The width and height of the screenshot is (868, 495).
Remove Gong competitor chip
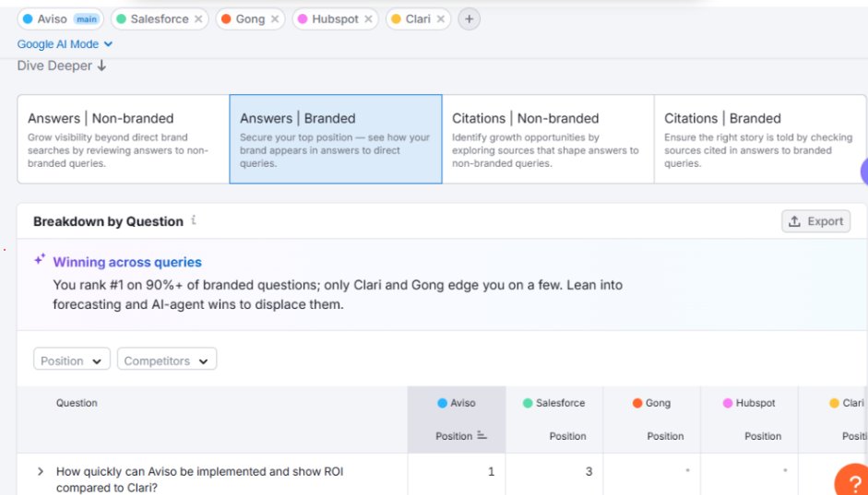point(275,19)
